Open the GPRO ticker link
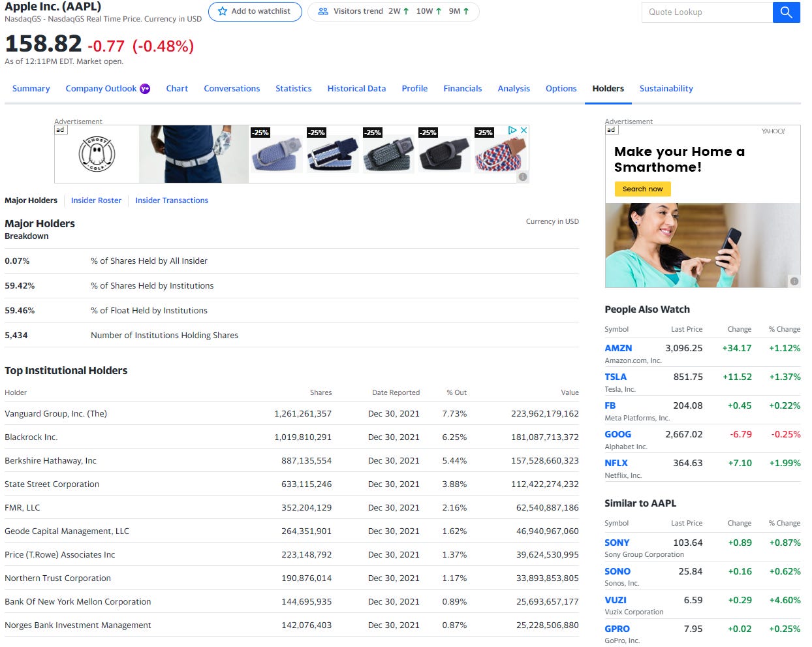The width and height of the screenshot is (812, 647). click(x=617, y=629)
